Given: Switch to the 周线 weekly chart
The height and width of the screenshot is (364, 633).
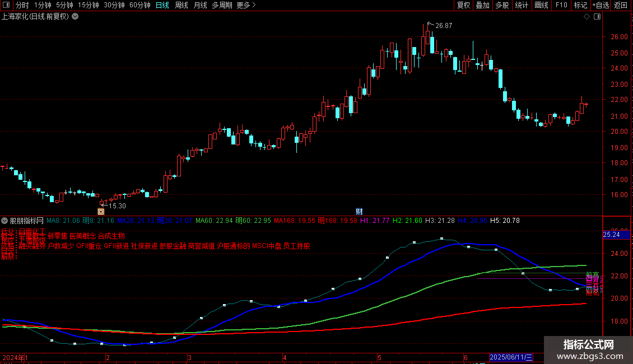Looking at the screenshot, I should (181, 5).
